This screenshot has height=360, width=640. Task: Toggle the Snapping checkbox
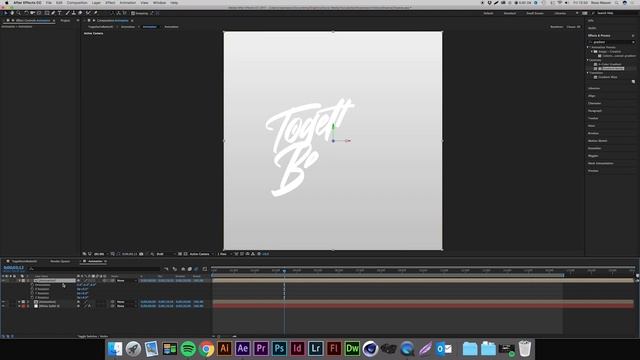133,13
